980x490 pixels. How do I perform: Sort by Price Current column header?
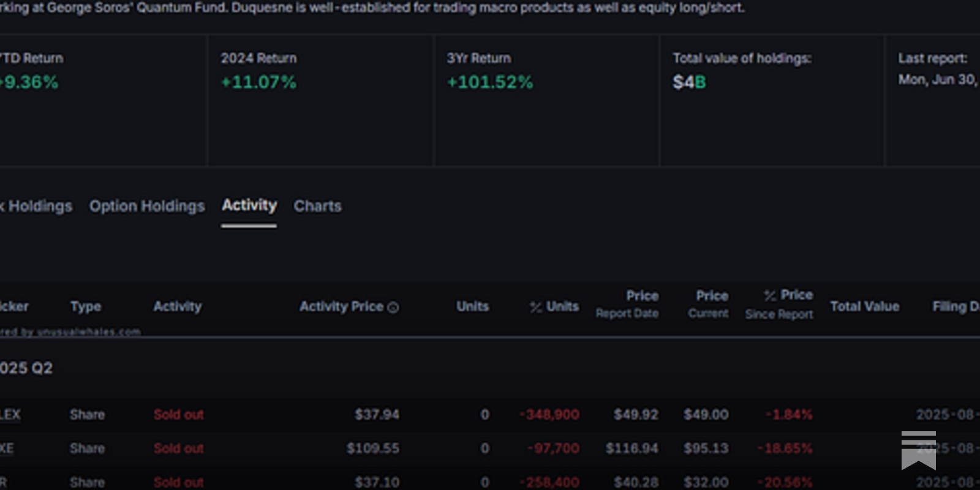709,304
